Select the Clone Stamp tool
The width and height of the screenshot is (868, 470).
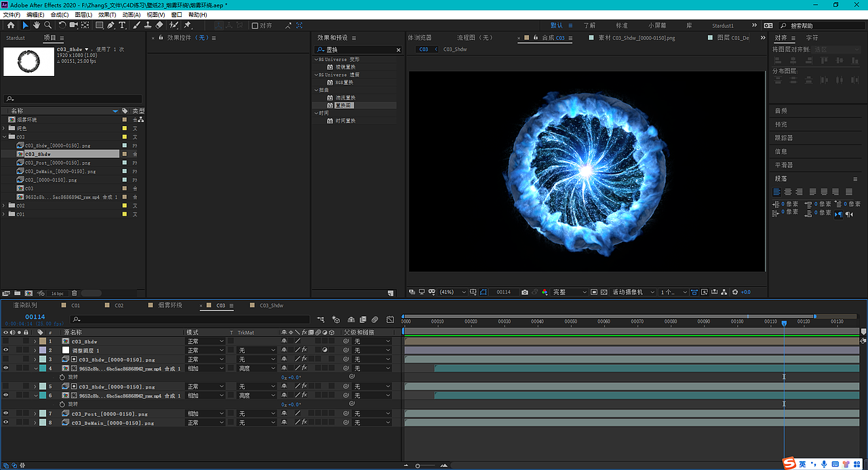tap(147, 25)
